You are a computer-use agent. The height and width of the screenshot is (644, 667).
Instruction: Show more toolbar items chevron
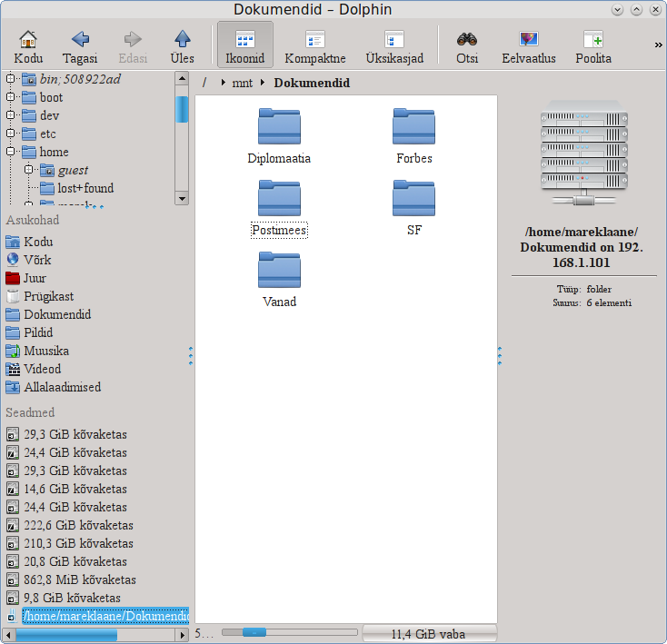tap(659, 45)
